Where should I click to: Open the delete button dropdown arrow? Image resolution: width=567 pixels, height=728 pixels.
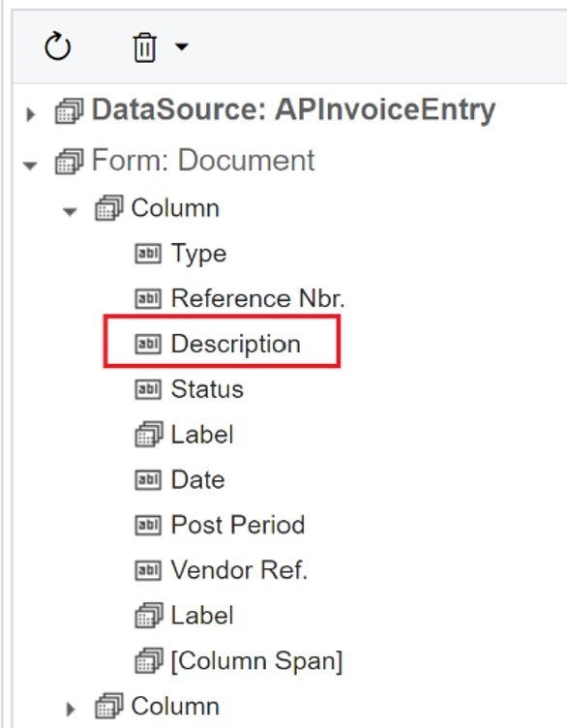click(x=182, y=46)
